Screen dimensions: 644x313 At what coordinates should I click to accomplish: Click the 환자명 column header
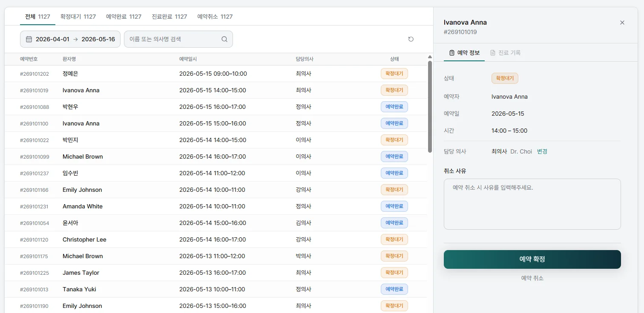69,59
